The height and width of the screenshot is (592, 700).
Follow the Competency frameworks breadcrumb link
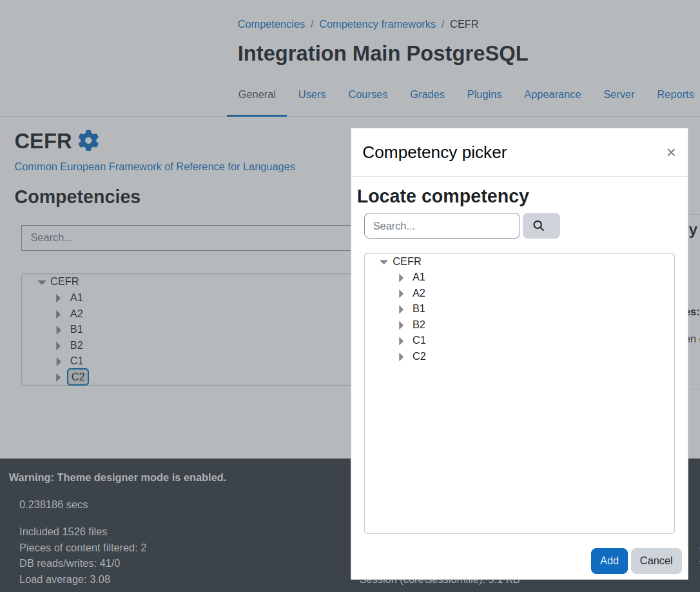tap(377, 24)
